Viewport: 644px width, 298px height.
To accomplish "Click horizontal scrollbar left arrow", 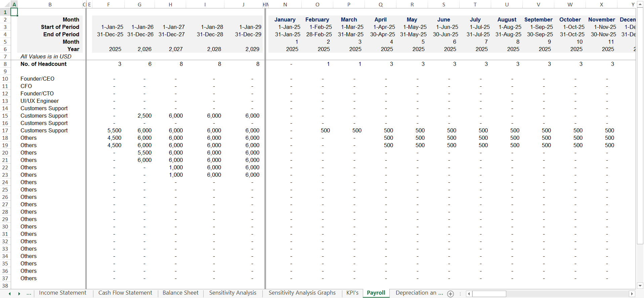I will [469, 294].
